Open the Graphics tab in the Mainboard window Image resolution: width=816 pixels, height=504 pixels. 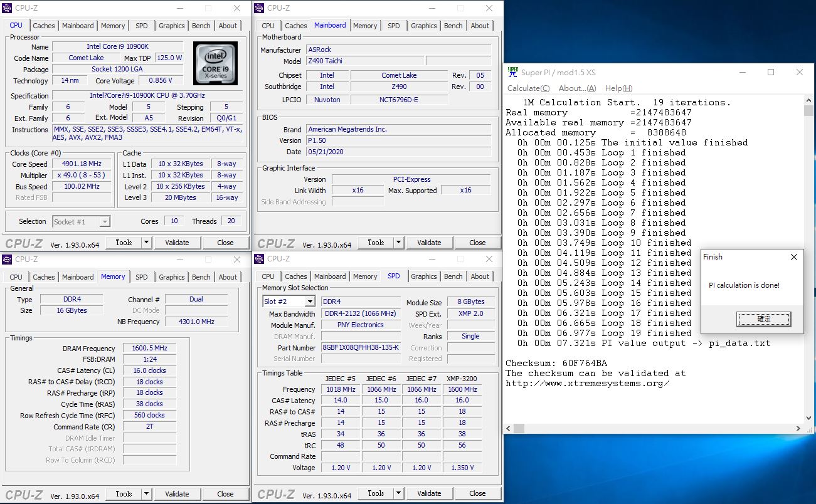coord(424,26)
